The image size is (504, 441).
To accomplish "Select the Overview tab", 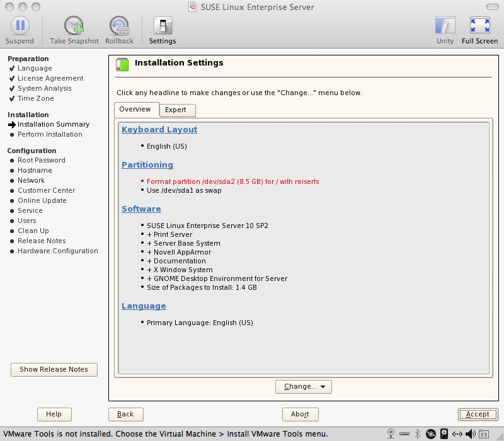I will tap(136, 110).
